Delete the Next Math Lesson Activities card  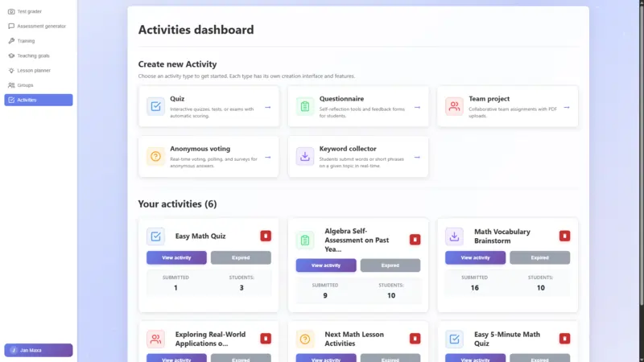coord(415,339)
